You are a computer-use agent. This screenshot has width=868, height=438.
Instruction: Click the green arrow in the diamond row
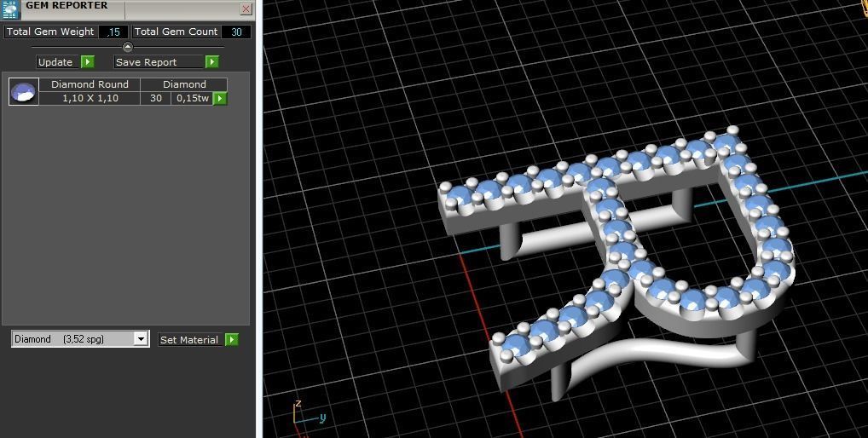tap(220, 99)
